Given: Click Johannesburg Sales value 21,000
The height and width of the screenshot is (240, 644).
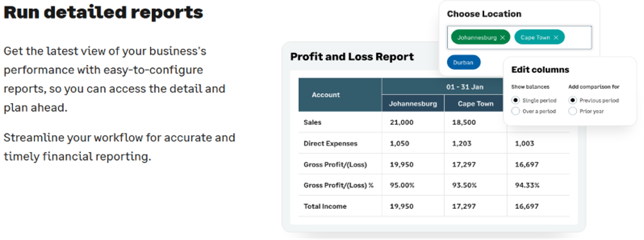Looking at the screenshot, I should coord(402,122).
